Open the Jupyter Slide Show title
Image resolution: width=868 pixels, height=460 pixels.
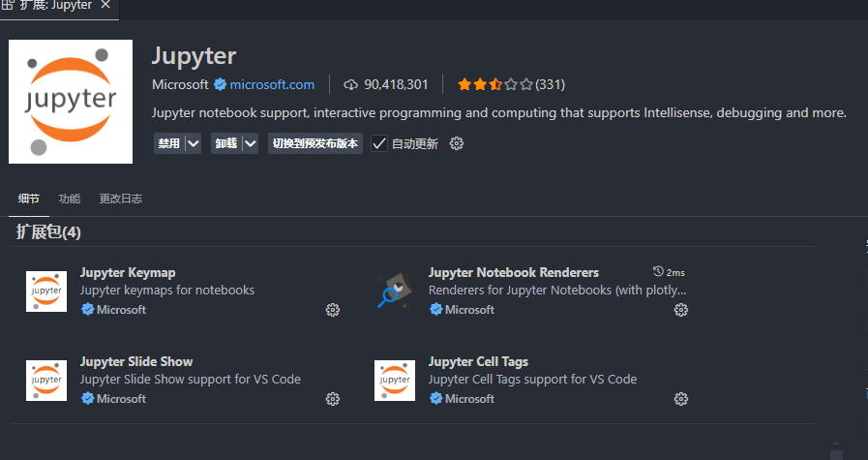pyautogui.click(x=136, y=362)
